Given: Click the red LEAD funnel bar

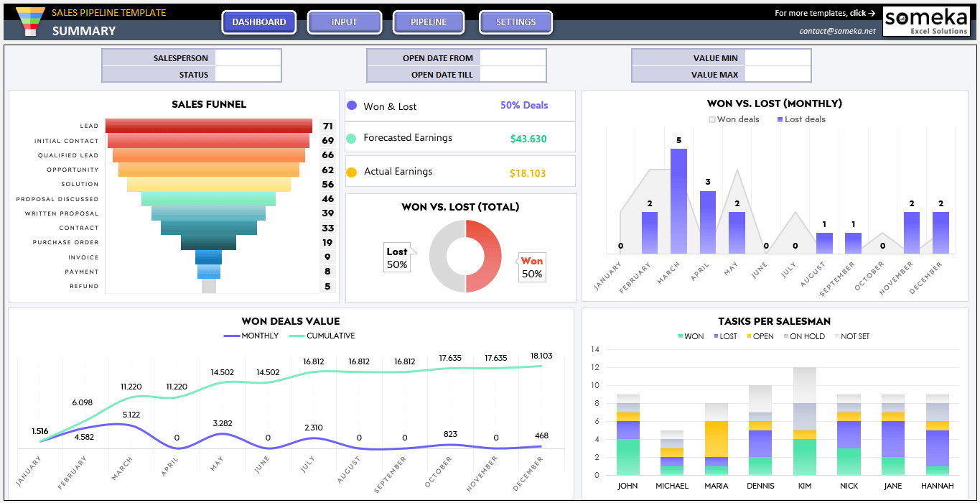Looking at the screenshot, I should [x=209, y=126].
